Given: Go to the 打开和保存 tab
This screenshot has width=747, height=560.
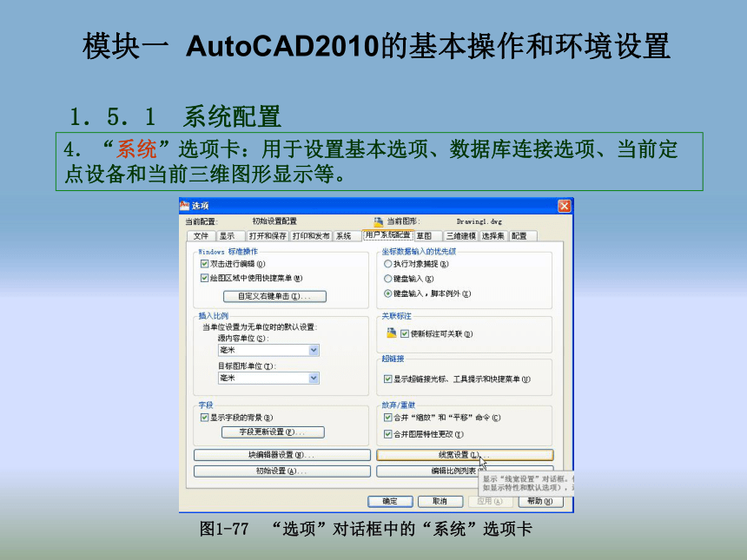Looking at the screenshot, I should 268,235.
